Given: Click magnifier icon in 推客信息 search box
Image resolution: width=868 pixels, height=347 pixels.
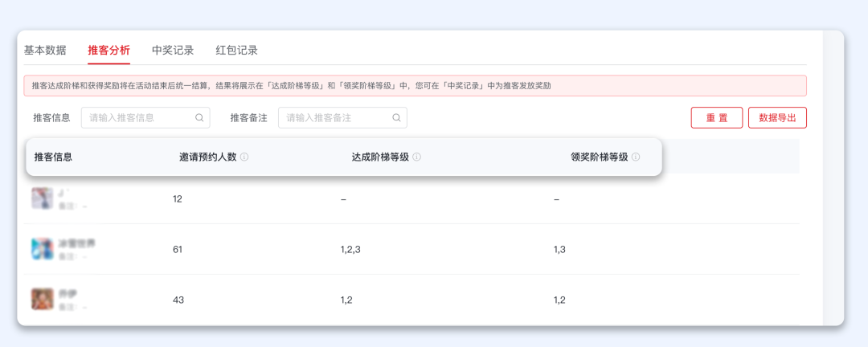Looking at the screenshot, I should [x=199, y=118].
